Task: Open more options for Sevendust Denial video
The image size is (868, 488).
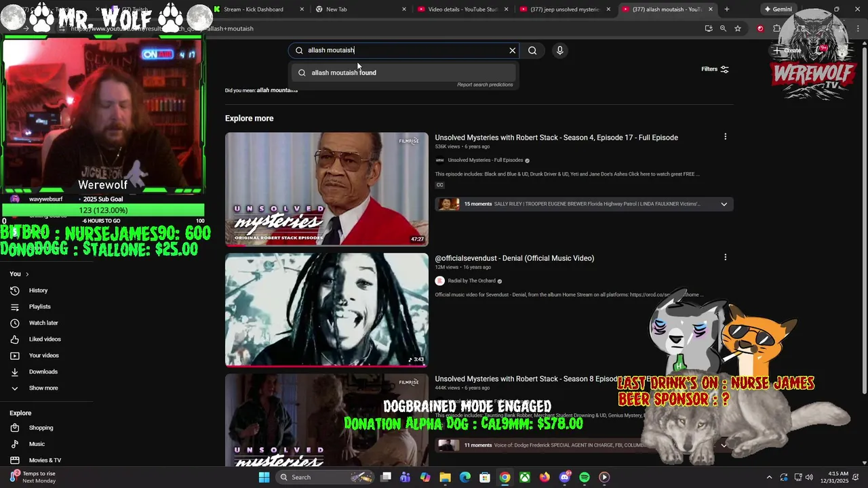Action: tap(725, 258)
